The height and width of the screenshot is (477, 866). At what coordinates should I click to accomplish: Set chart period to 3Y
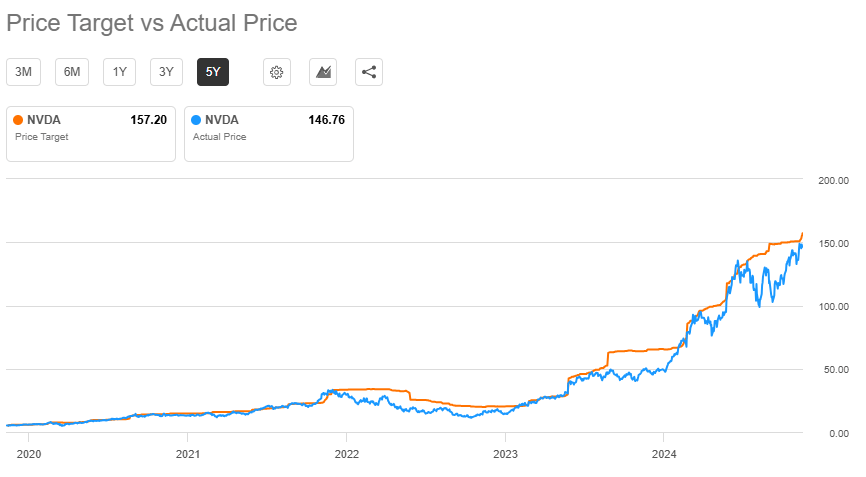167,72
